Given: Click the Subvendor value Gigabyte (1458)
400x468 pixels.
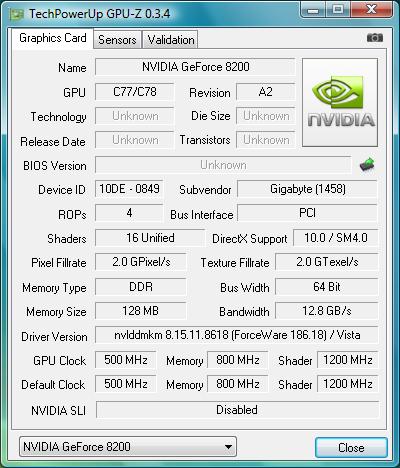Looking at the screenshot, I should tap(307, 189).
